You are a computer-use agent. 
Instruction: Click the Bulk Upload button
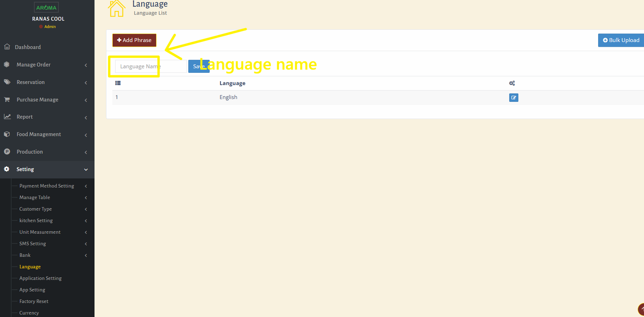point(621,40)
